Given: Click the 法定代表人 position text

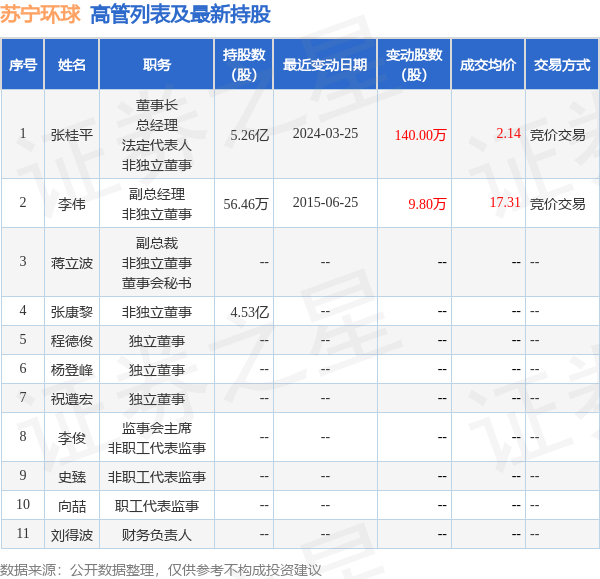Looking at the screenshot, I should coord(157,145).
